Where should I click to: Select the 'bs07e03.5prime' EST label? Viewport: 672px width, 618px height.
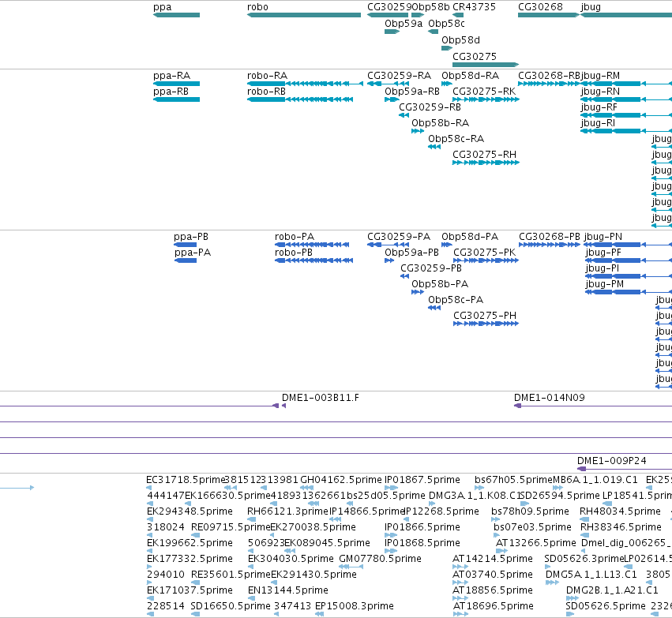pos(532,527)
